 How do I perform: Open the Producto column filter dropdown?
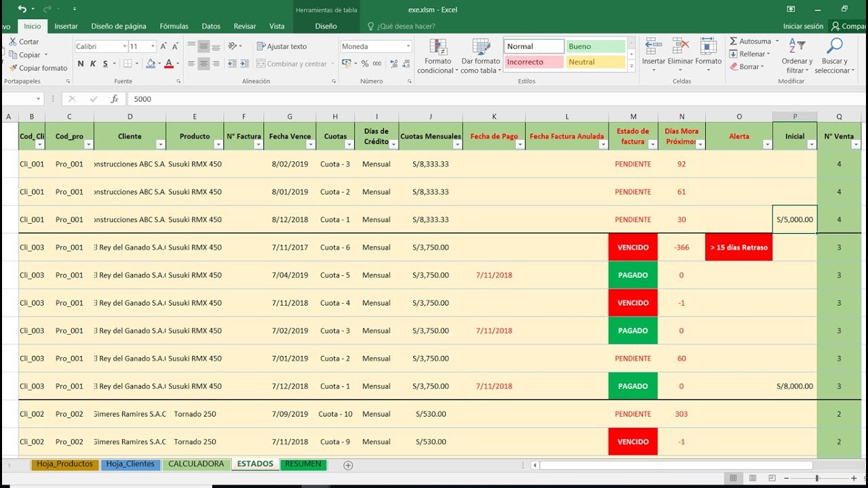click(x=218, y=144)
